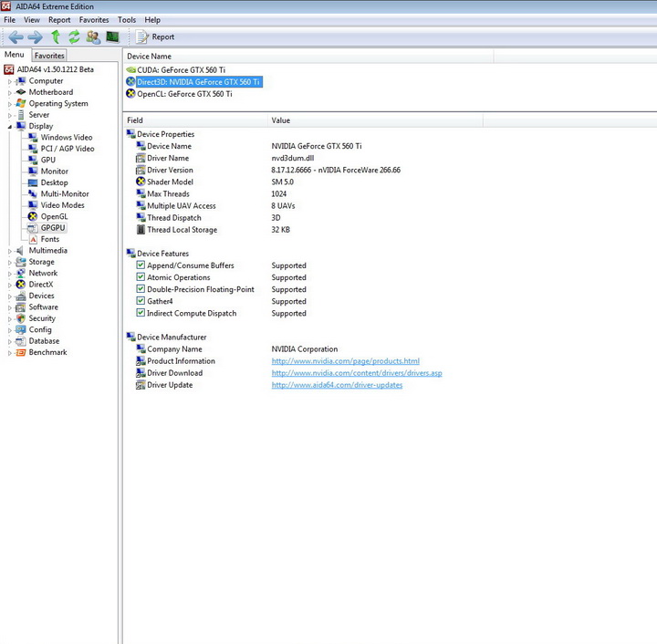
Task: Click the Device Properties group icon
Action: coord(130,134)
